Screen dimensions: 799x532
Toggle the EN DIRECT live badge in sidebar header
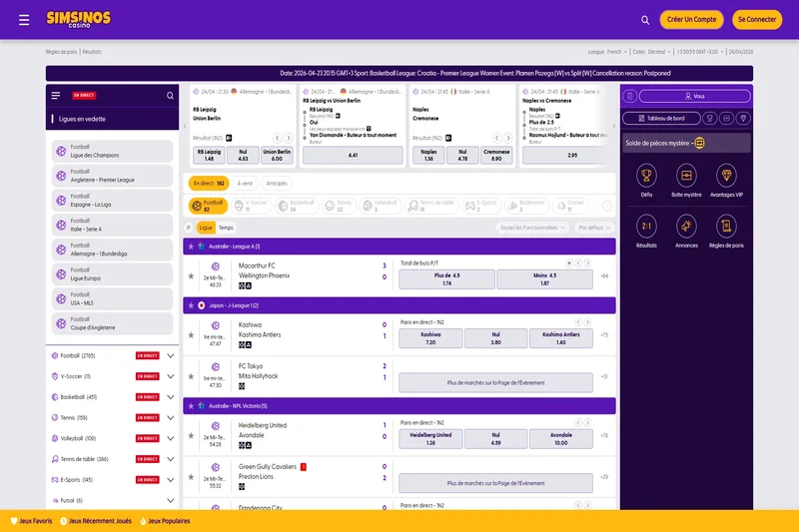coord(84,95)
